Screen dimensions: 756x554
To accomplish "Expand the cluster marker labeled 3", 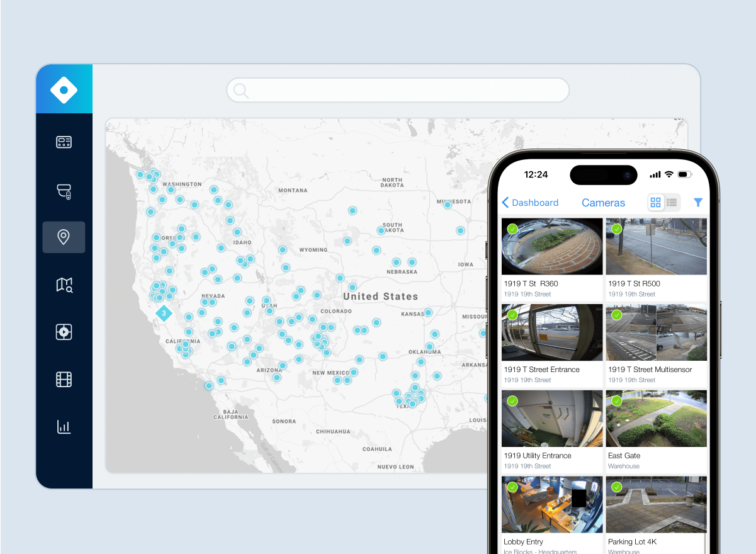I will click(164, 313).
